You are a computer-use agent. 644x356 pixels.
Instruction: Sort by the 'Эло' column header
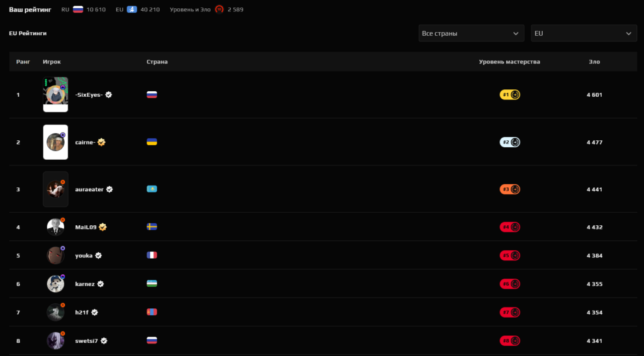[594, 62]
